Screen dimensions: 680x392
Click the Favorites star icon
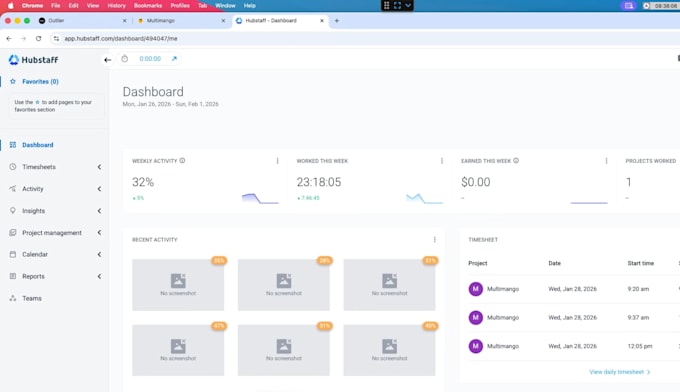coord(13,81)
